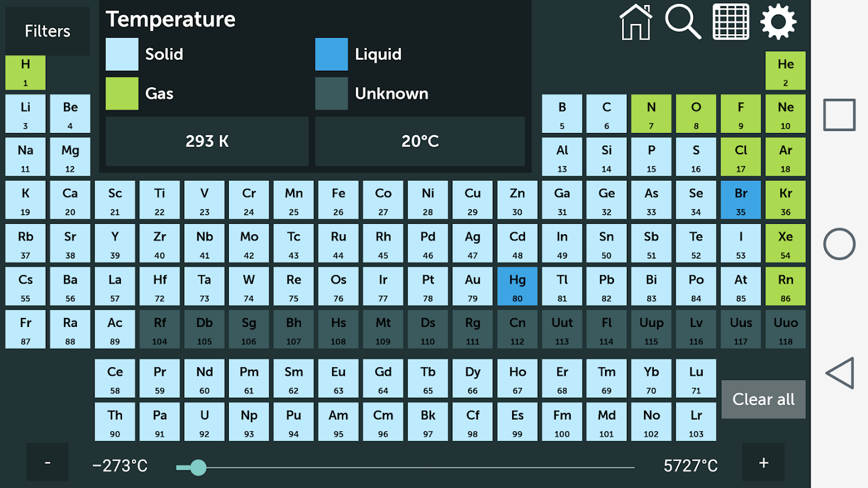Tap the 20°C temperature field

point(420,142)
